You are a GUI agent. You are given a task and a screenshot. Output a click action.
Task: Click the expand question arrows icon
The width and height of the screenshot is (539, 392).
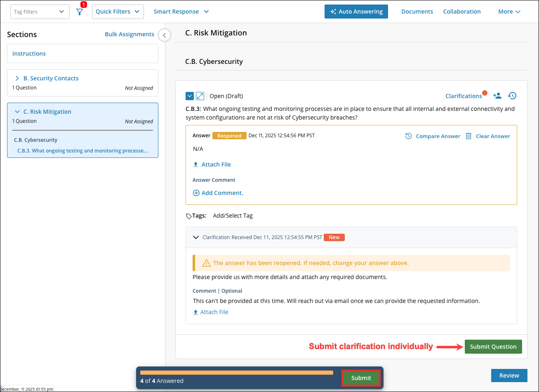point(200,96)
